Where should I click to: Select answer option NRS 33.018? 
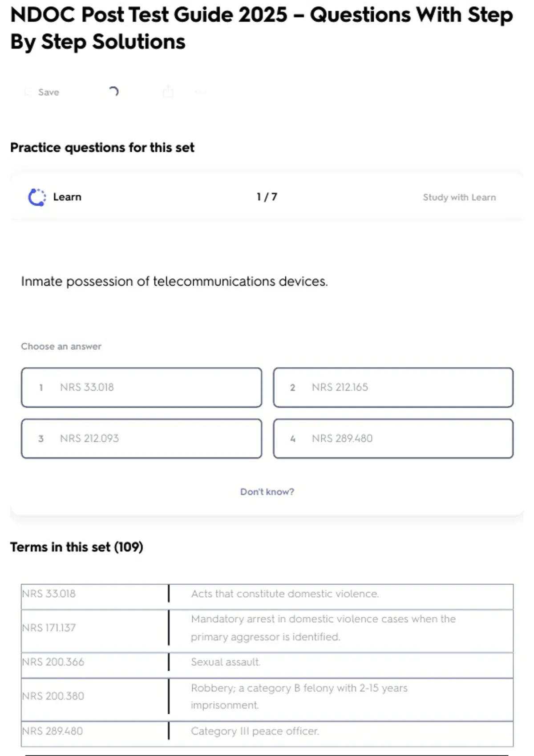(142, 387)
